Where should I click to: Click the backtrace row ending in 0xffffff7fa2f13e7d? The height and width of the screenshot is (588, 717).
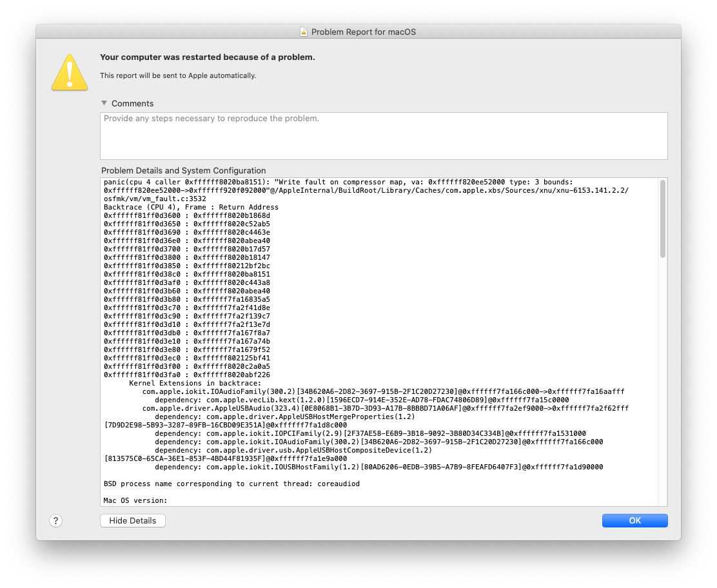187,325
